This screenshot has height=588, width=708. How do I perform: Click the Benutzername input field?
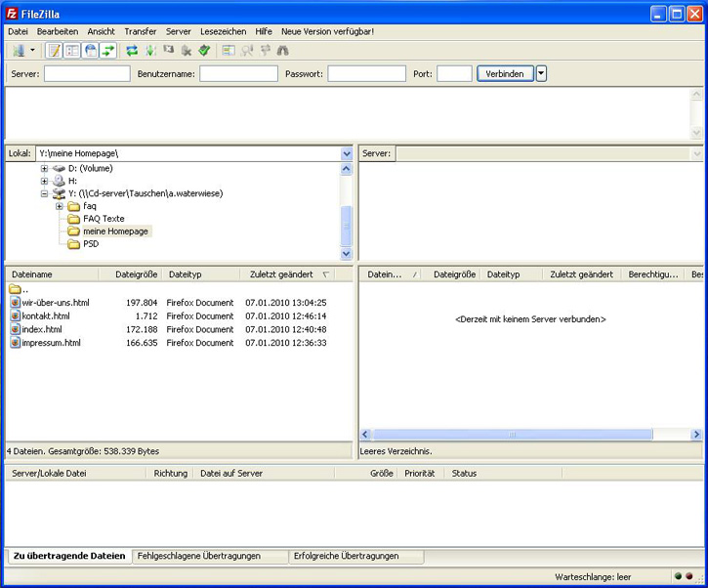tap(238, 73)
